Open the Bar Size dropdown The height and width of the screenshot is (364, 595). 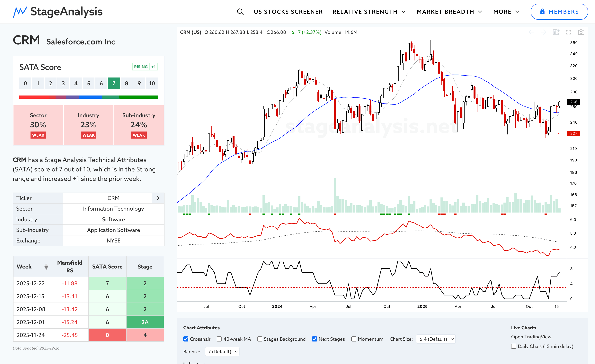[x=222, y=351]
